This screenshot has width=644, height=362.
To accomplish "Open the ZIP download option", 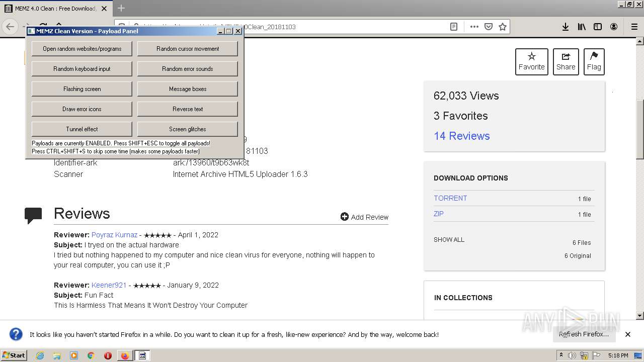I will pos(439,214).
